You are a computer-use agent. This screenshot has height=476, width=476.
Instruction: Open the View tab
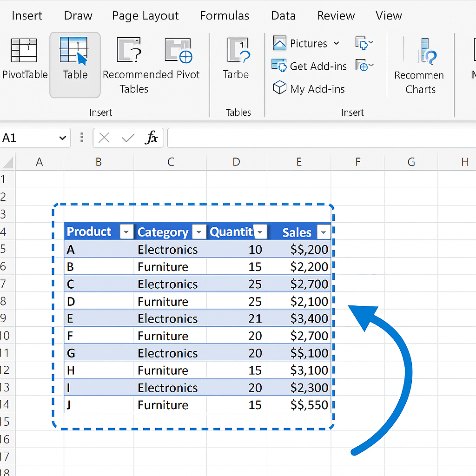point(389,15)
